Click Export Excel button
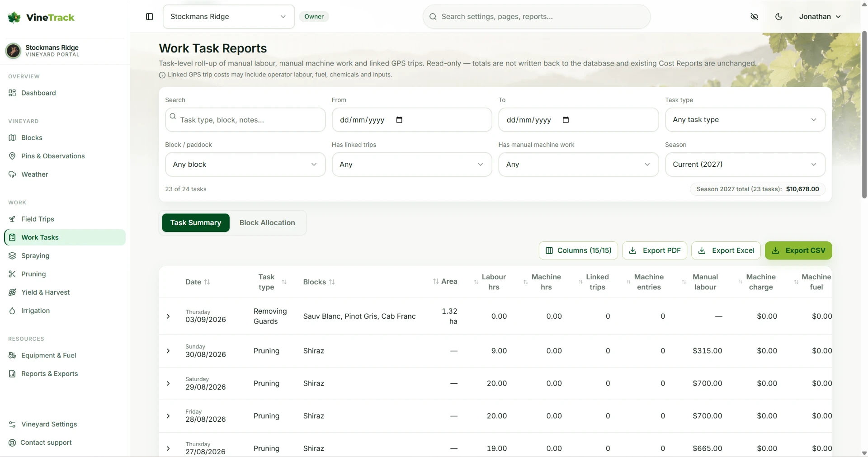Image resolution: width=868 pixels, height=457 pixels. [726, 250]
